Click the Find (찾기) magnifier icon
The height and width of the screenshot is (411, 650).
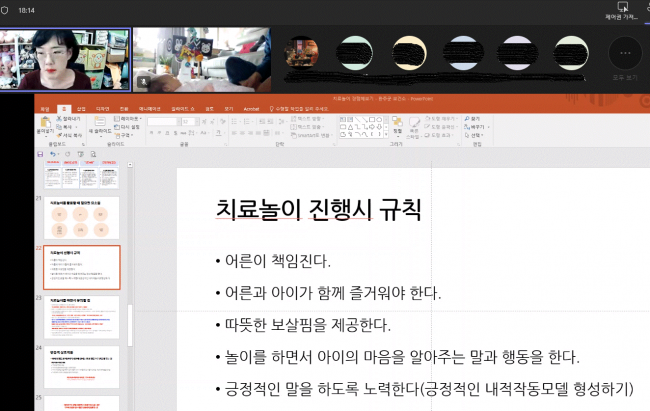pyautogui.click(x=467, y=119)
